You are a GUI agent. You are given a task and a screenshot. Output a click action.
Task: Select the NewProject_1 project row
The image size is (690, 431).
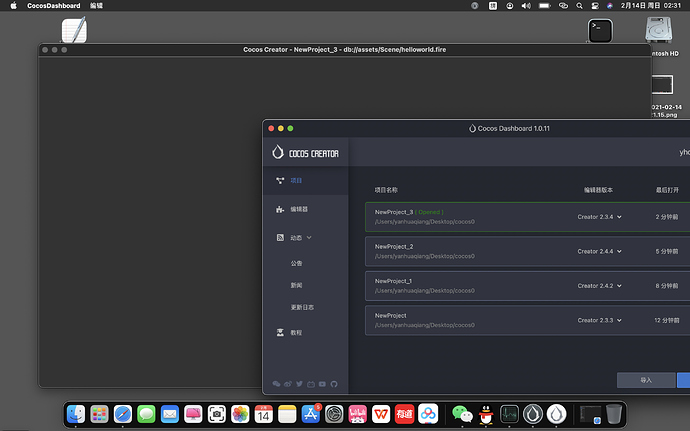pyautogui.click(x=528, y=286)
